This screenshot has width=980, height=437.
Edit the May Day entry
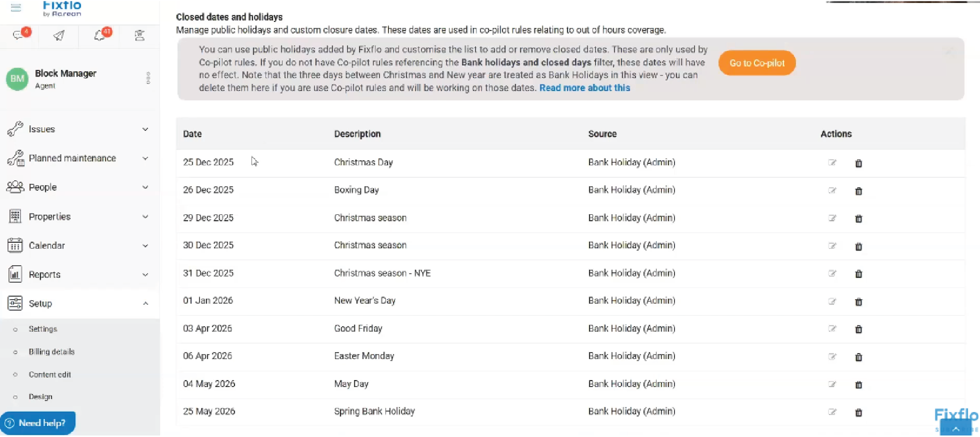pos(832,384)
